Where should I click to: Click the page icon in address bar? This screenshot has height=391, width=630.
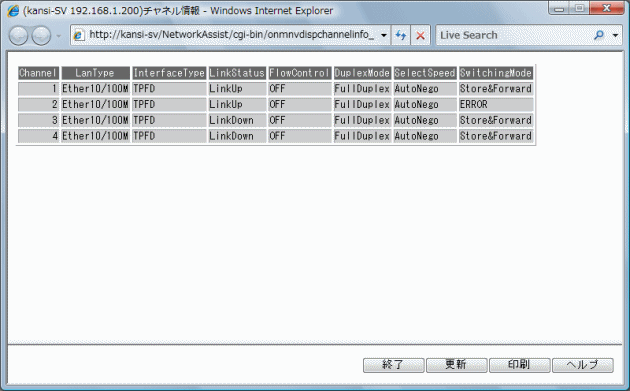click(x=78, y=35)
